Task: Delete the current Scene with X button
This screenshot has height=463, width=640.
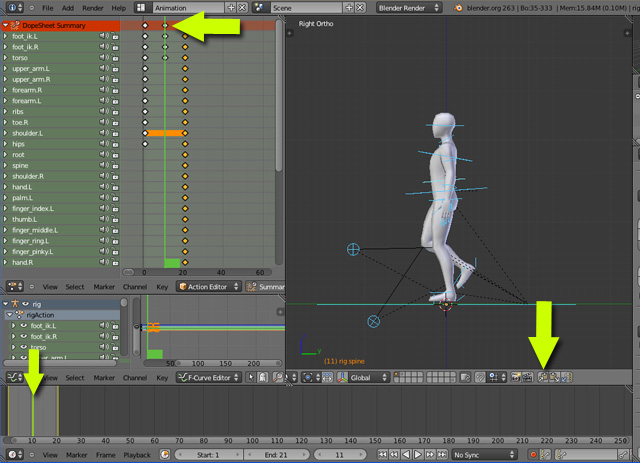Action: 360,7
